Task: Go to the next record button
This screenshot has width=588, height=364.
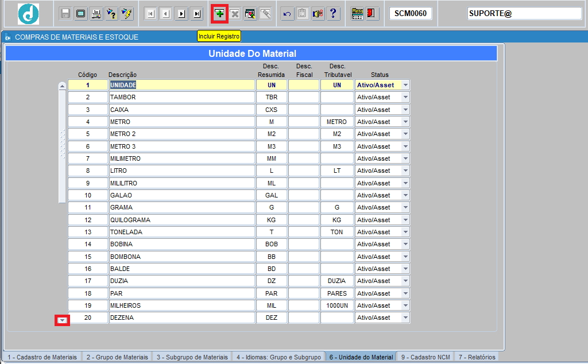Action: tap(181, 14)
